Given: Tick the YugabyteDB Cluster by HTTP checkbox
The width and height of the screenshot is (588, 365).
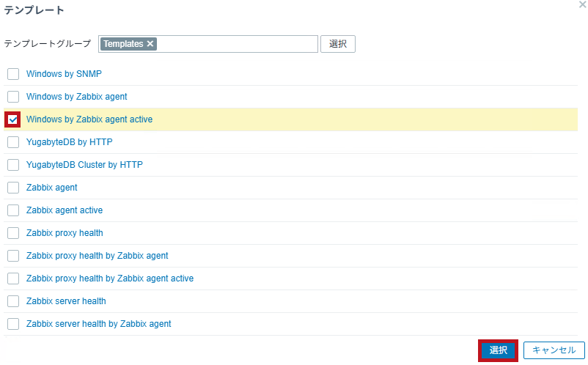Looking at the screenshot, I should tap(13, 165).
